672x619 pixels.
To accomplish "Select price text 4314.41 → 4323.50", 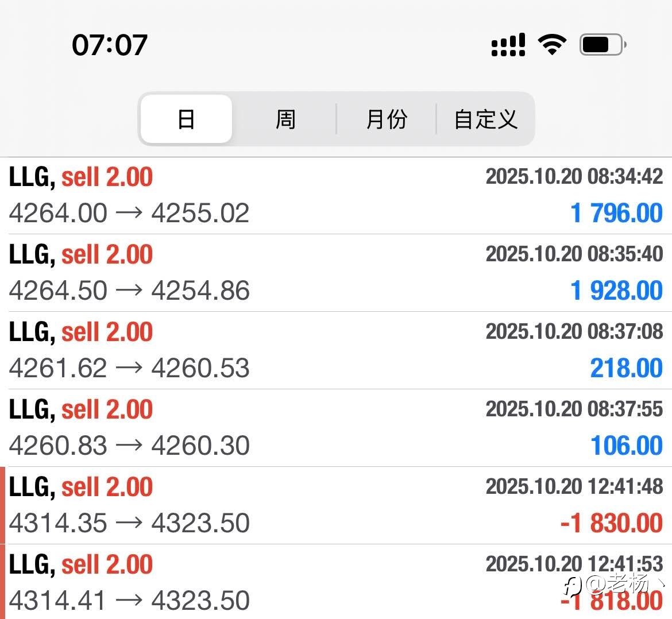I will [129, 601].
